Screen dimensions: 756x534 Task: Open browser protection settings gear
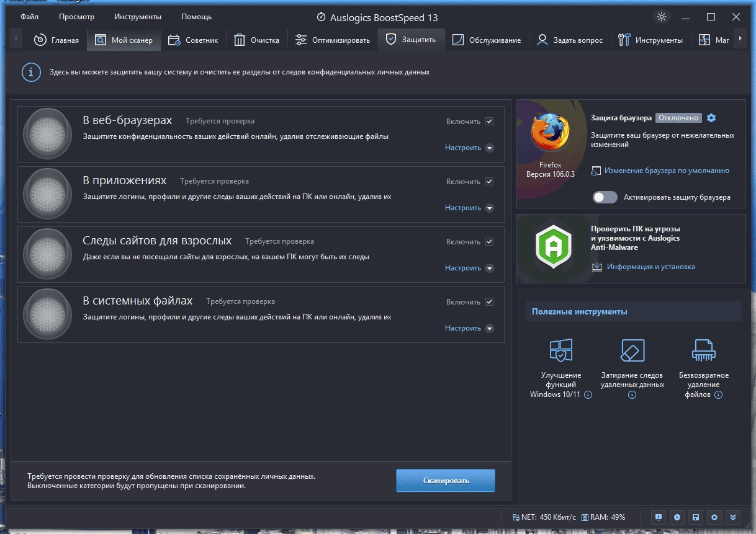click(x=711, y=118)
